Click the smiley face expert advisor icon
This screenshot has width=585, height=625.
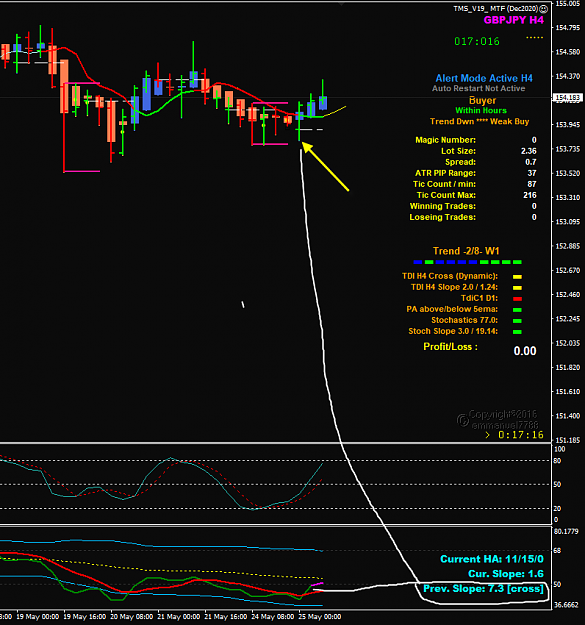pyautogui.click(x=544, y=8)
